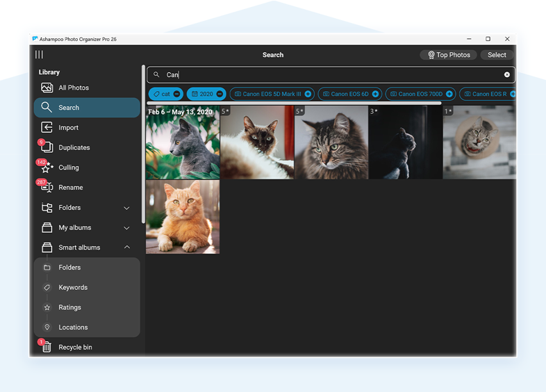Viewport: 546px width, 392px height.
Task: Collapse the Smart albums section chevron
Action: pos(126,247)
